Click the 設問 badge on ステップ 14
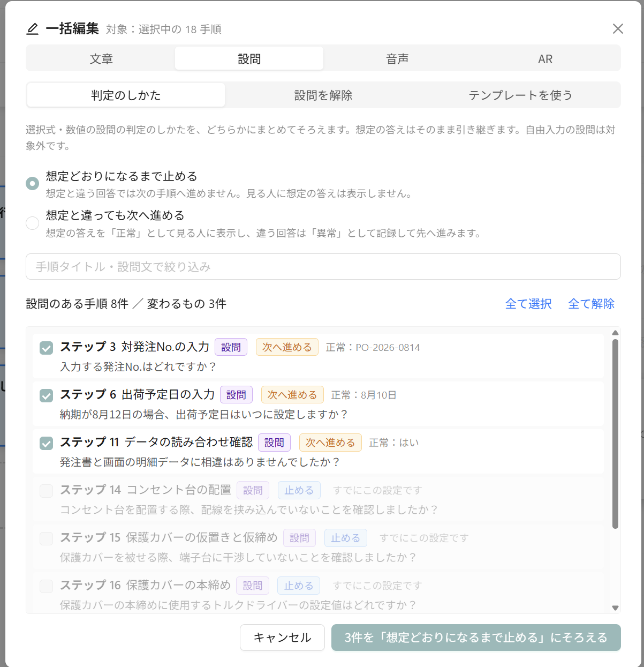This screenshot has height=667, width=644. click(253, 490)
